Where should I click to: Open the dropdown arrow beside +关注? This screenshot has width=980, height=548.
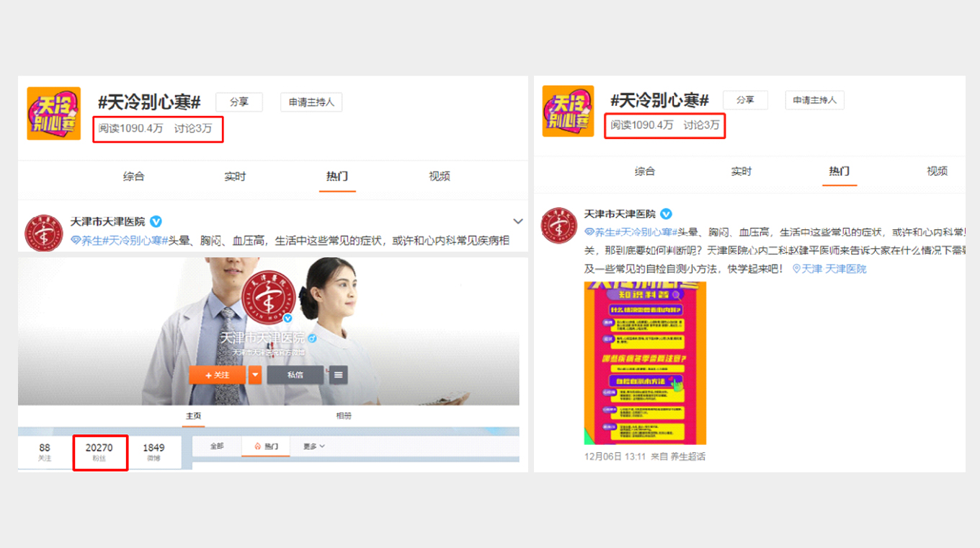[x=255, y=375]
